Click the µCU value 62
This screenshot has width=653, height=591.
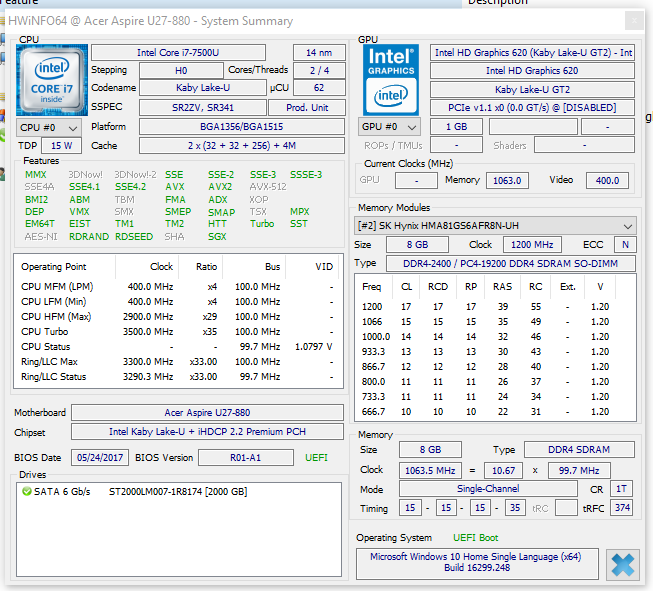(x=319, y=88)
